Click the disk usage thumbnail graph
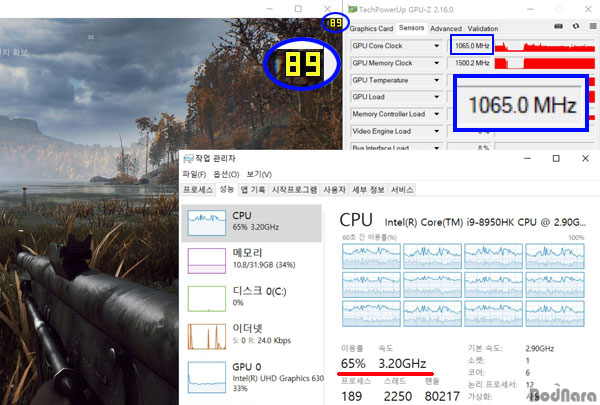Image resolution: width=600 pixels, height=405 pixels. [x=207, y=299]
